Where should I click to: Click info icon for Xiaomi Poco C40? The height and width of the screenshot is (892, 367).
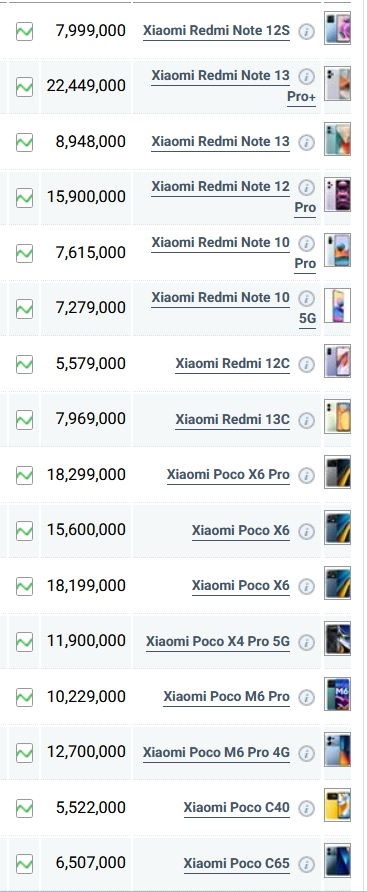[x=307, y=808]
